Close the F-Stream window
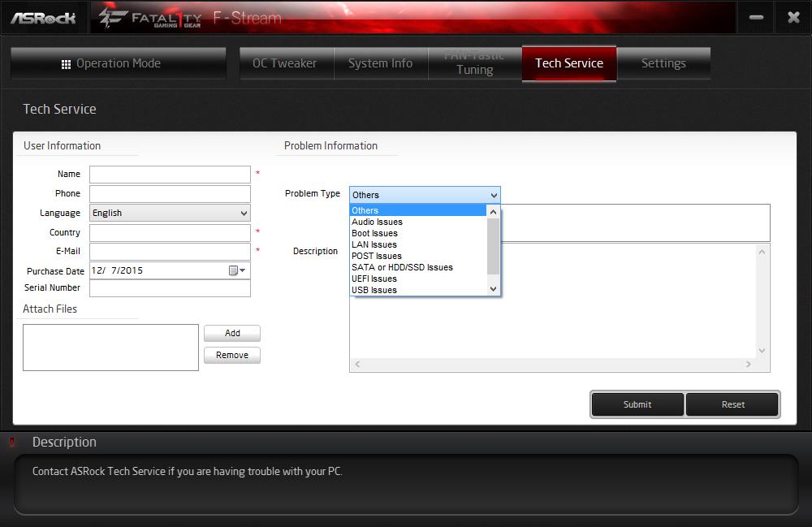This screenshot has height=527, width=812. tap(793, 18)
